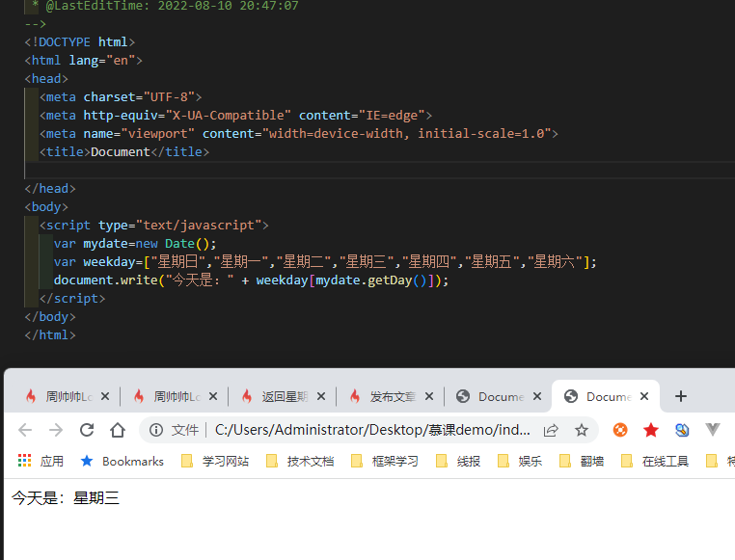Open the 学习网站 bookmark folder
This screenshot has height=560, width=735.
[x=216, y=461]
